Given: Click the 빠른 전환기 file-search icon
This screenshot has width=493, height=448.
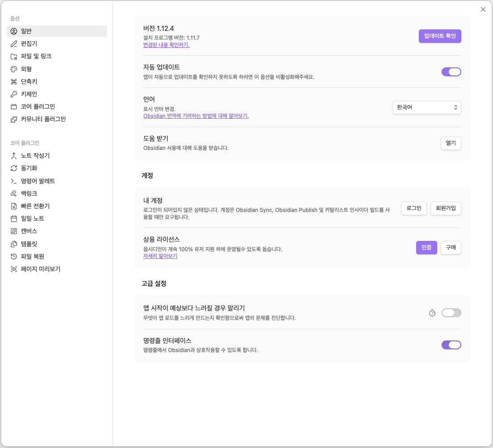Looking at the screenshot, I should [14, 206].
